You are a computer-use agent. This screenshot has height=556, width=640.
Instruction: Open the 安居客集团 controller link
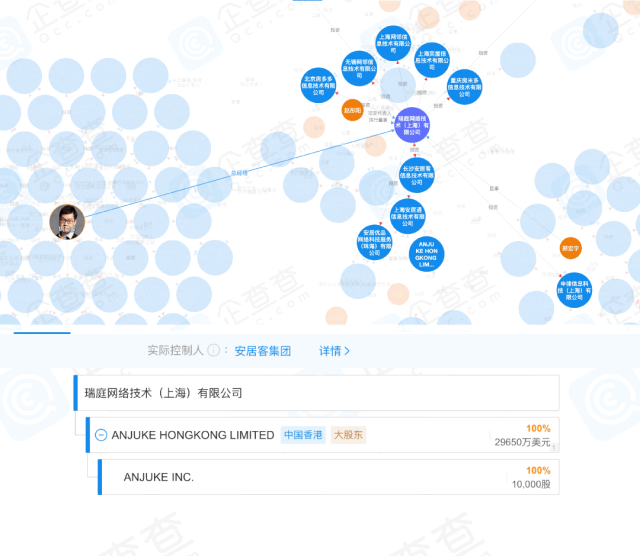click(x=262, y=351)
